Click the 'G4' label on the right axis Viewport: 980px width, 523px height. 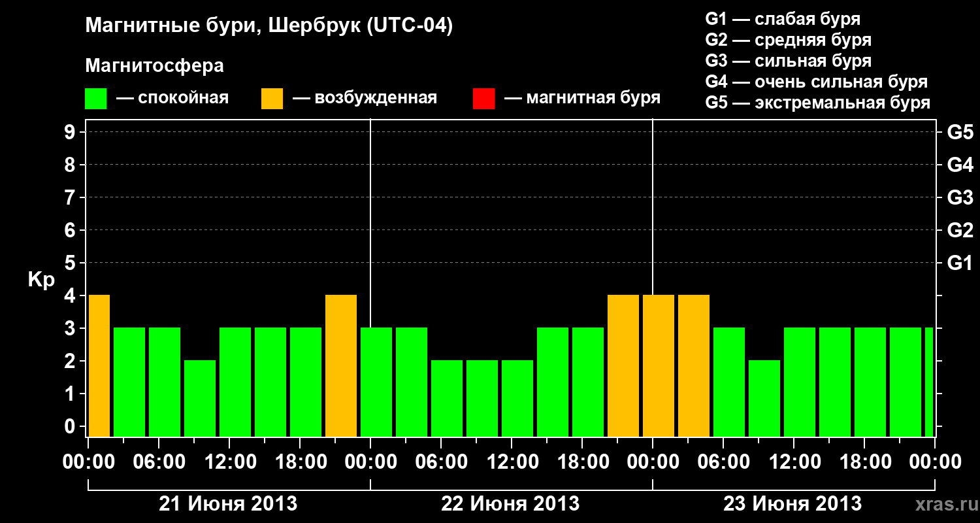(960, 165)
